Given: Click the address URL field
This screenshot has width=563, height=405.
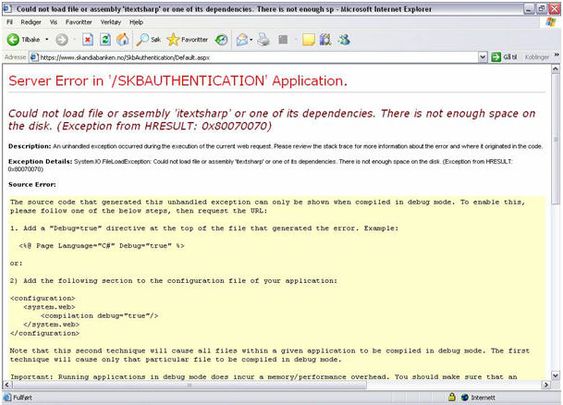Looking at the screenshot, I should pos(254,57).
